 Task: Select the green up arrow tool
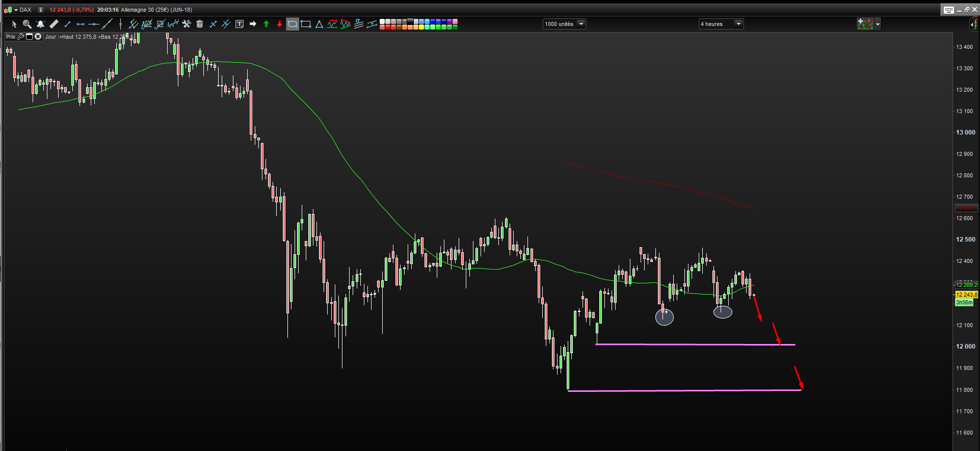(x=266, y=24)
